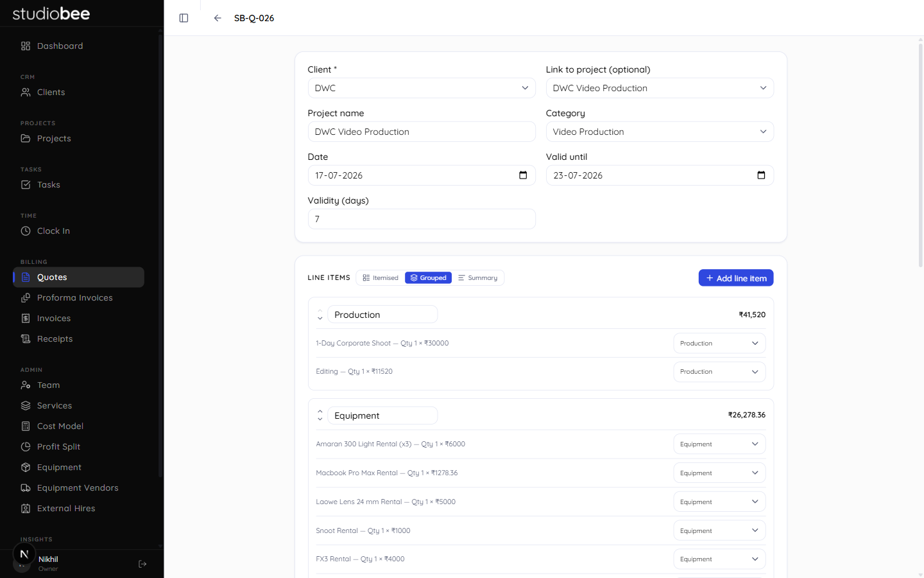
Task: Click Add line item button
Action: click(736, 278)
